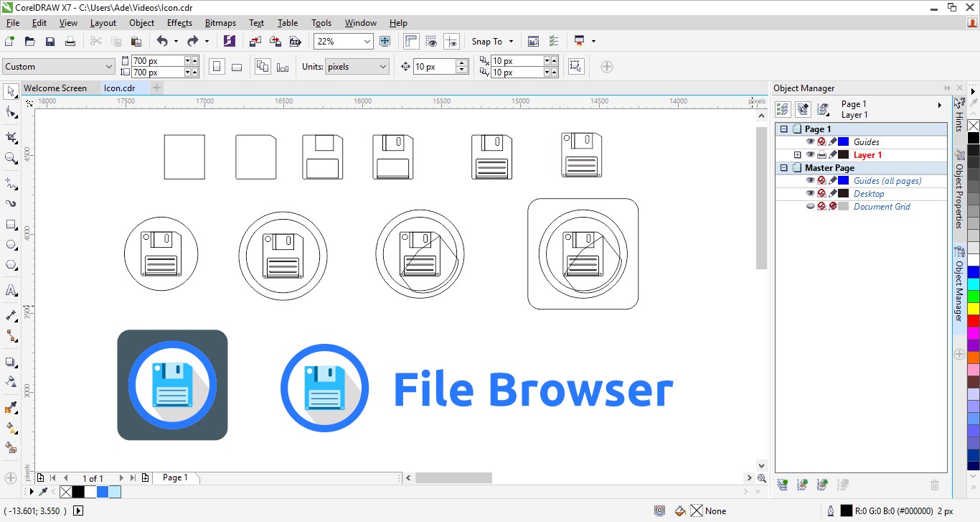Click the Print icon in the toolbar
980x522 pixels.
(x=70, y=42)
